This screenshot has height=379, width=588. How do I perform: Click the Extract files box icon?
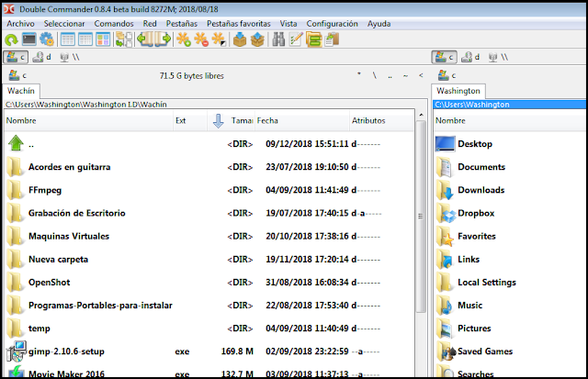click(257, 39)
